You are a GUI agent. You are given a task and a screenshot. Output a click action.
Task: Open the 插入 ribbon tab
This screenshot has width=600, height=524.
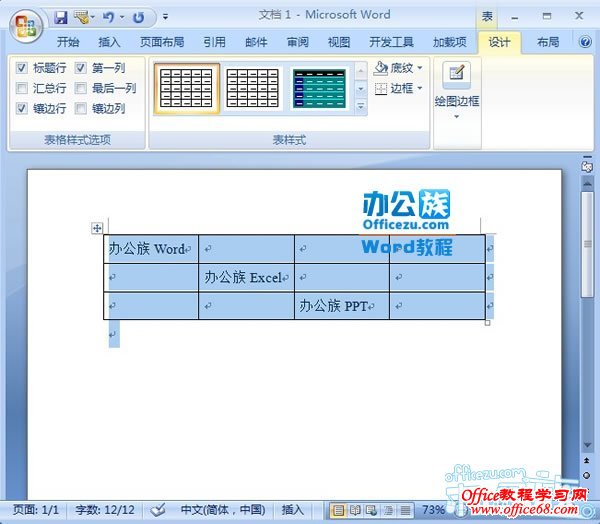[109, 42]
